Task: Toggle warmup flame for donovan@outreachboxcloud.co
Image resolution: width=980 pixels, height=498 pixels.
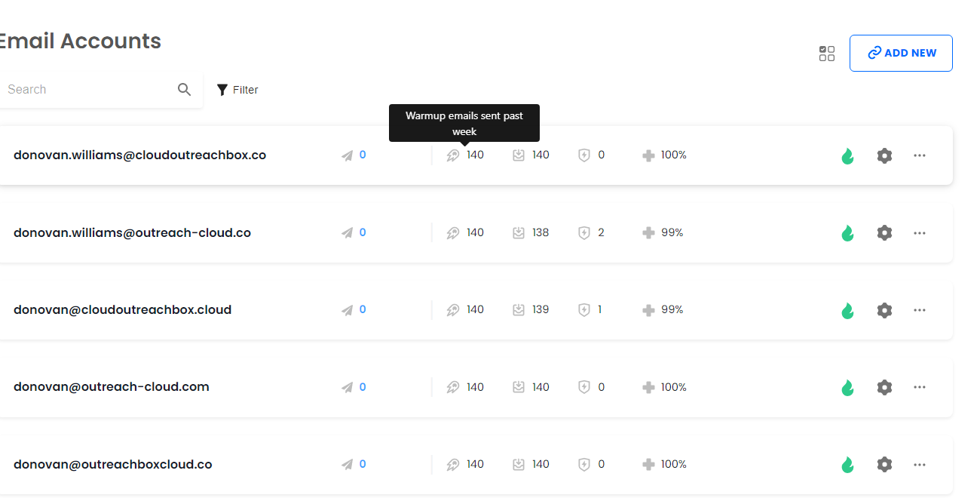Action: click(x=848, y=465)
